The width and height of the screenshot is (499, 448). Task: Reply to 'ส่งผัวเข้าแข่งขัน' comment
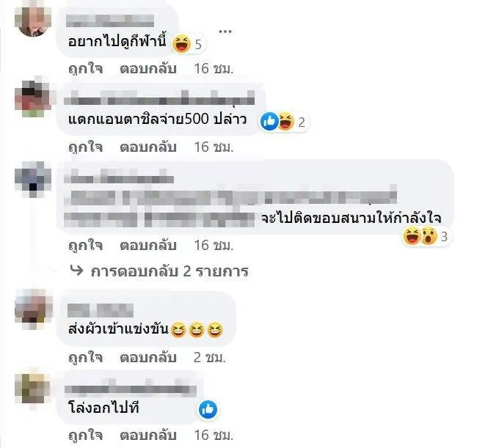tap(148, 357)
